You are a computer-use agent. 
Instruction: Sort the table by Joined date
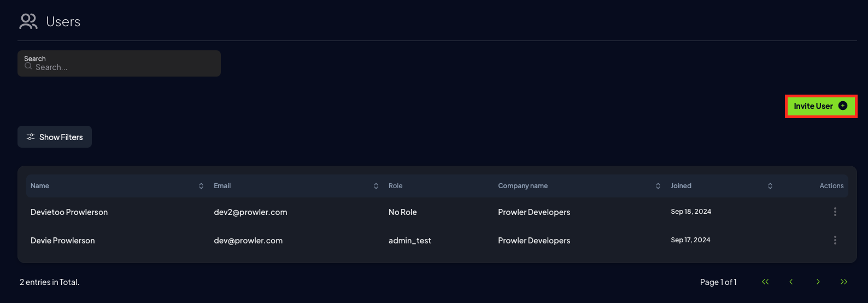click(770, 186)
